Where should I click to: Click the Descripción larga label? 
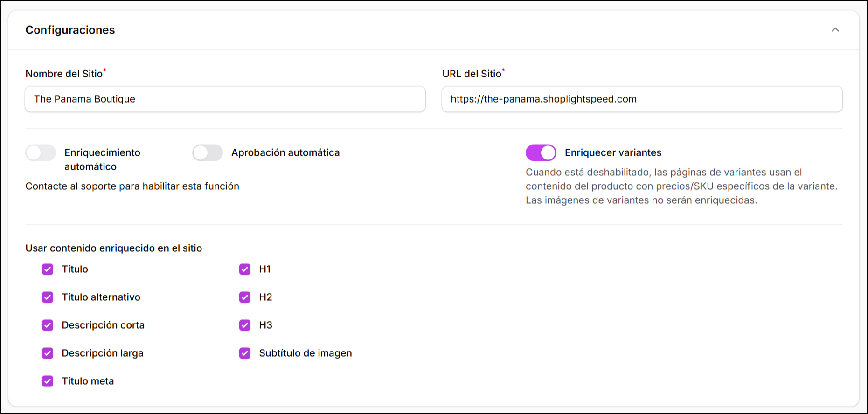point(103,353)
